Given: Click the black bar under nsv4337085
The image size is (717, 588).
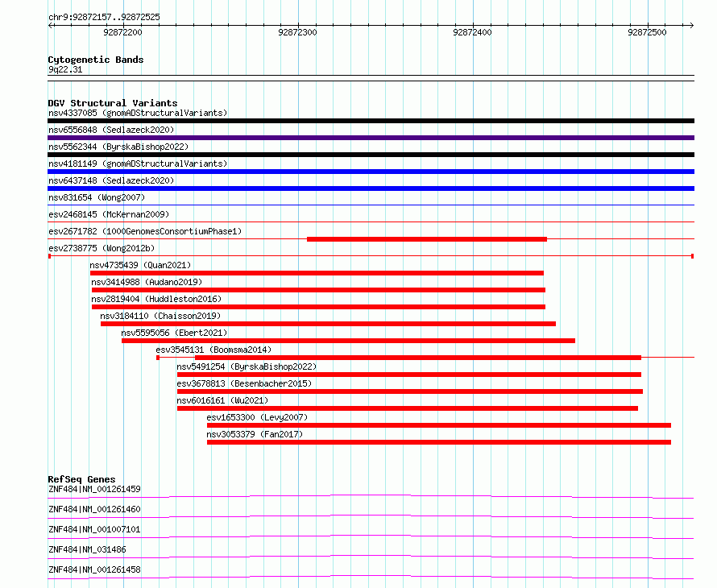Looking at the screenshot, I should pos(371,121).
